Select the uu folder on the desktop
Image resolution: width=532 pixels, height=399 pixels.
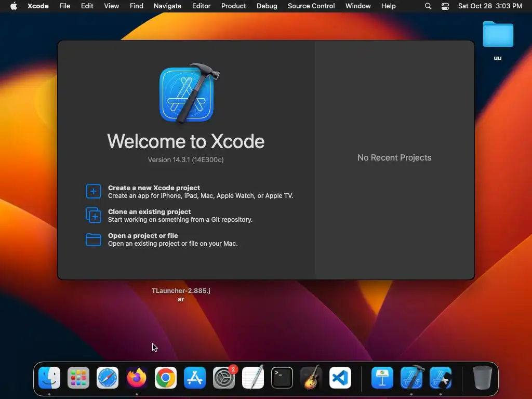(498, 34)
